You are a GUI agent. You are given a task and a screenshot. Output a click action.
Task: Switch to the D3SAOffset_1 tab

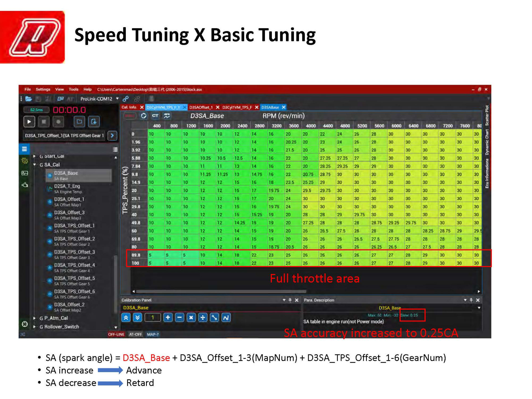(x=201, y=108)
